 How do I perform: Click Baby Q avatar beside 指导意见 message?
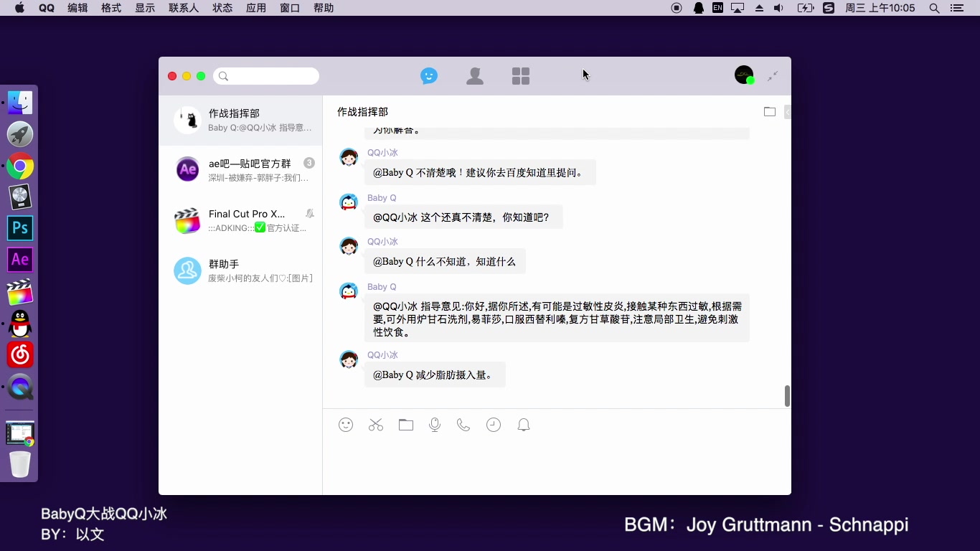pyautogui.click(x=349, y=291)
